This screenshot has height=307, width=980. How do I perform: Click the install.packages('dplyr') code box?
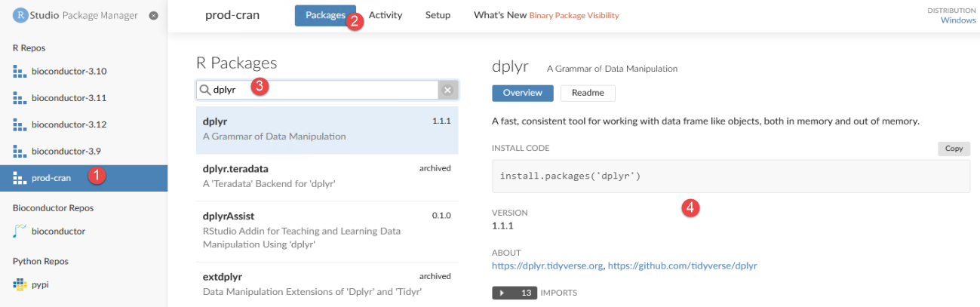(731, 176)
